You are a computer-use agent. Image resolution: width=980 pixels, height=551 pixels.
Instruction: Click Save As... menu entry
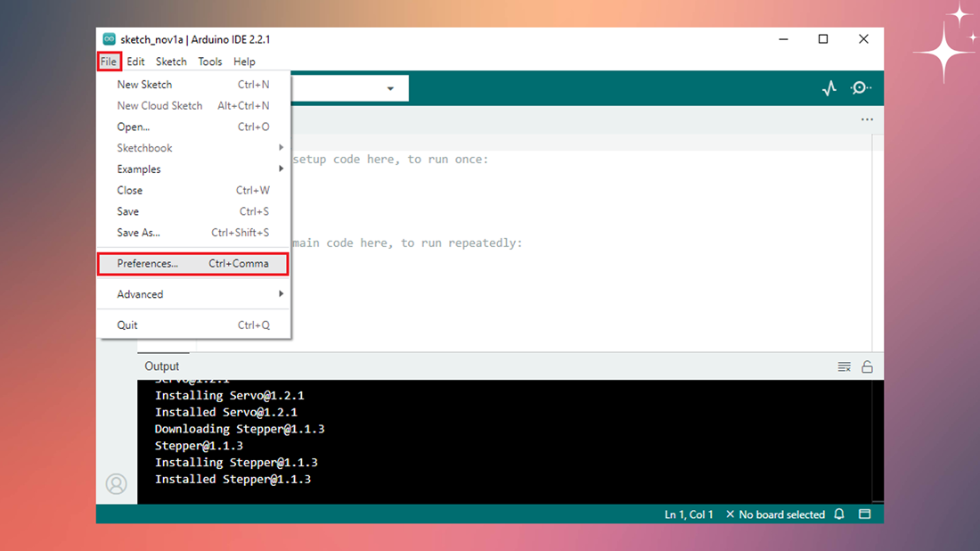point(193,233)
